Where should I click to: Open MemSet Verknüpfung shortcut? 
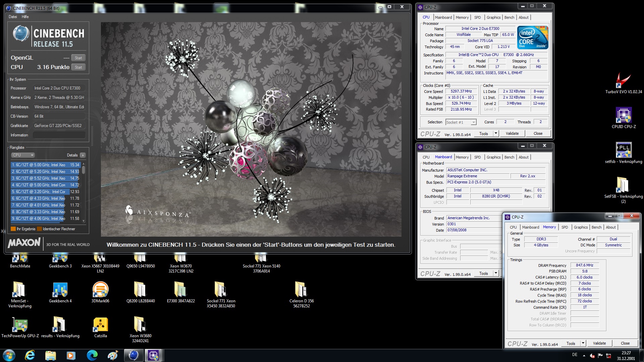(x=20, y=294)
